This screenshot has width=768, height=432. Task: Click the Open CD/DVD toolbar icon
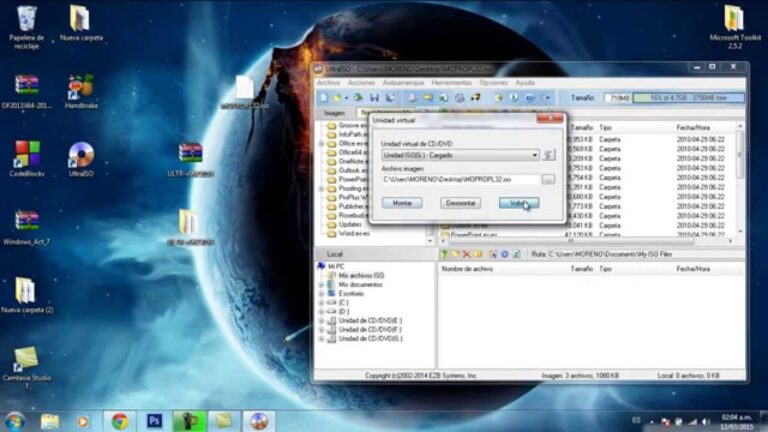pyautogui.click(x=359, y=98)
